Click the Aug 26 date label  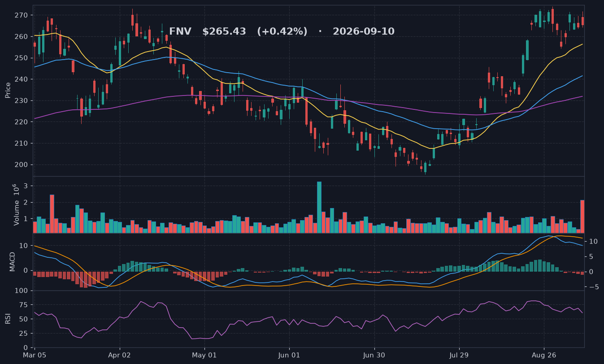pos(544,355)
